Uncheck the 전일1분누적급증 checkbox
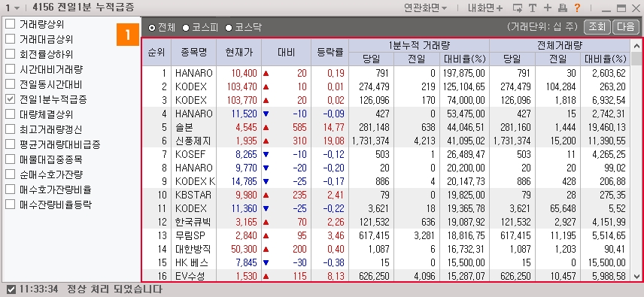This screenshot has width=644, height=297. click(11, 99)
